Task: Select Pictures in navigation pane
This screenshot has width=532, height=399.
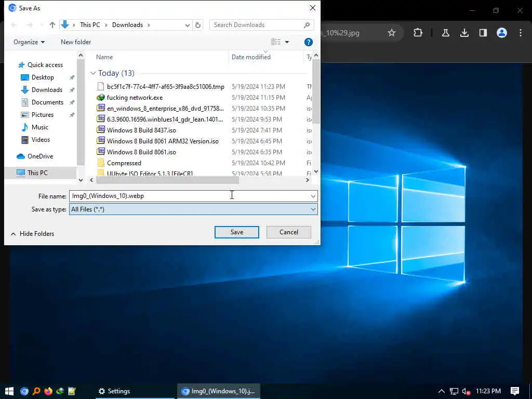Action: coord(43,115)
